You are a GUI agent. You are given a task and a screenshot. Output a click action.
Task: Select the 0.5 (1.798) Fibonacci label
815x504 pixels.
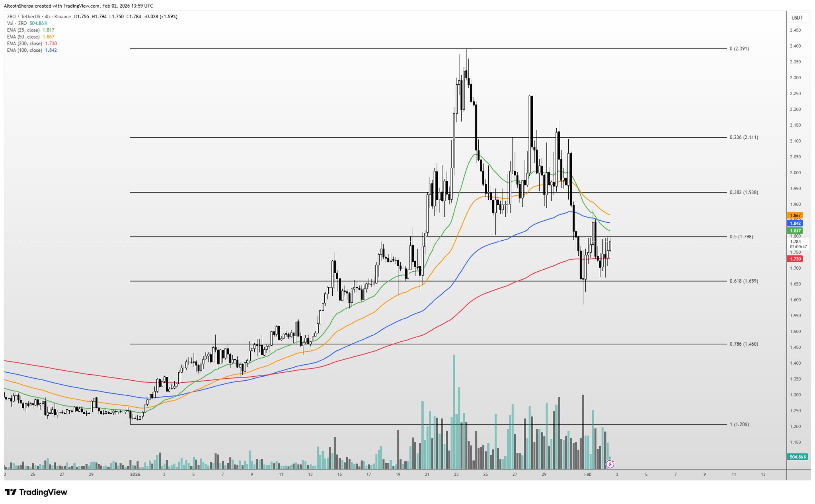click(x=741, y=237)
